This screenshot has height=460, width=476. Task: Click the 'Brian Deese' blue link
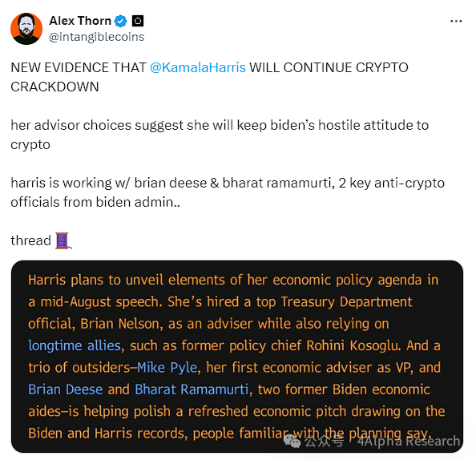click(x=66, y=389)
